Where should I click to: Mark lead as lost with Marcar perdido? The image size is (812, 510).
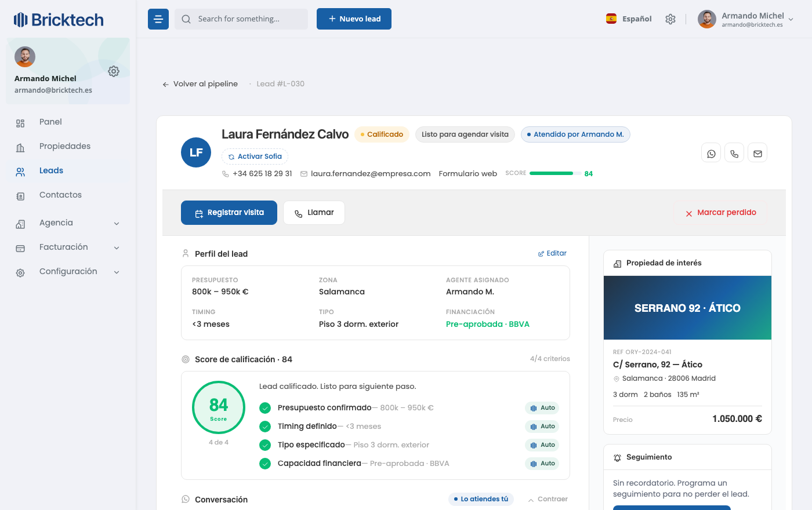721,213
